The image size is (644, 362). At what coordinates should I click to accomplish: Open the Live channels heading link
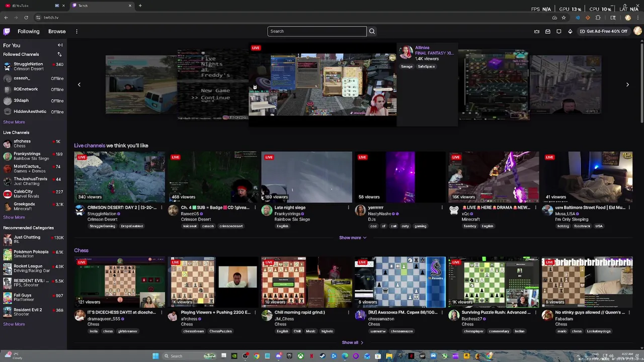(90, 146)
